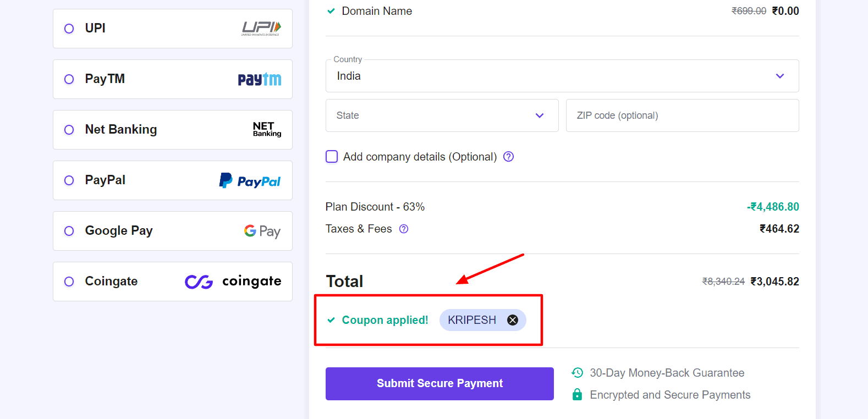This screenshot has height=419, width=868.
Task: Enable Add company details checkbox
Action: tap(332, 157)
